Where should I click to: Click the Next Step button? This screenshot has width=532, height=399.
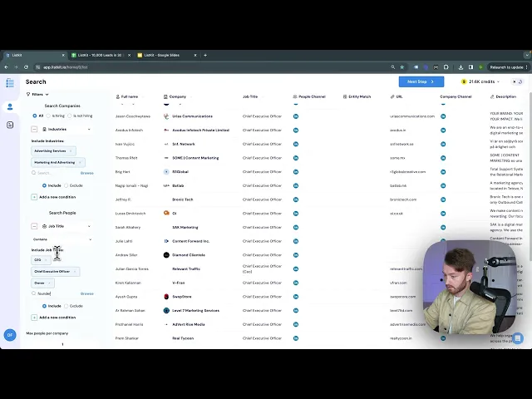point(421,81)
